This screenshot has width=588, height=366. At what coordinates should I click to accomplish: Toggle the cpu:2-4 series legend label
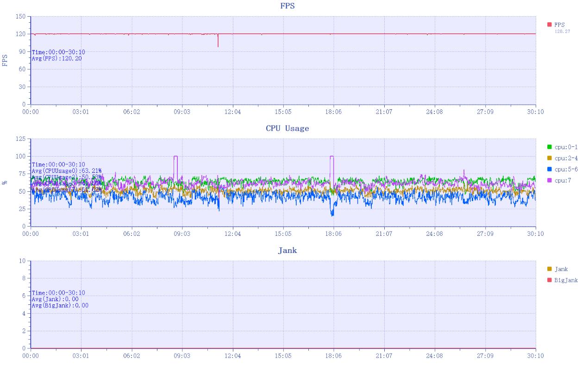tap(566, 158)
